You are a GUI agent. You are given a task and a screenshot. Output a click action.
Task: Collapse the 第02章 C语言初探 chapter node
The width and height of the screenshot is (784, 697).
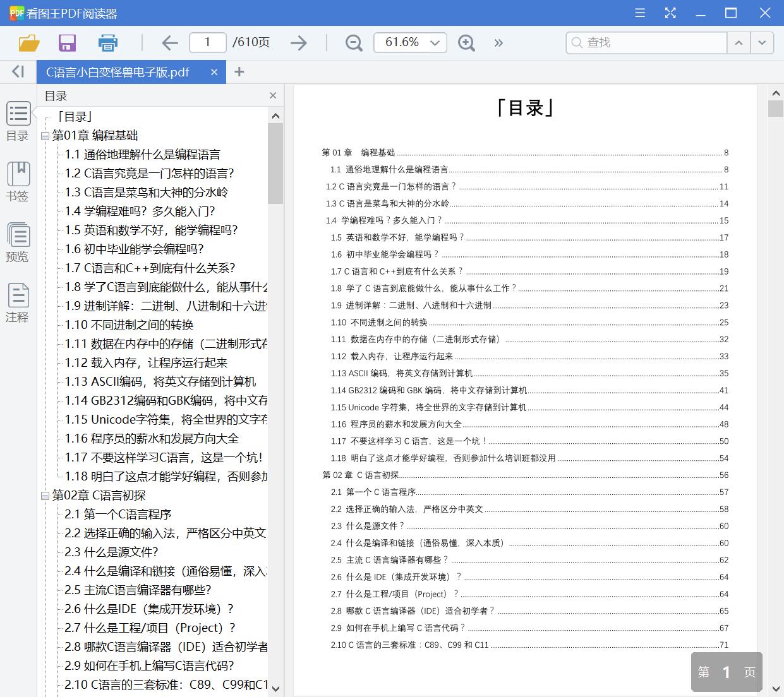click(44, 496)
